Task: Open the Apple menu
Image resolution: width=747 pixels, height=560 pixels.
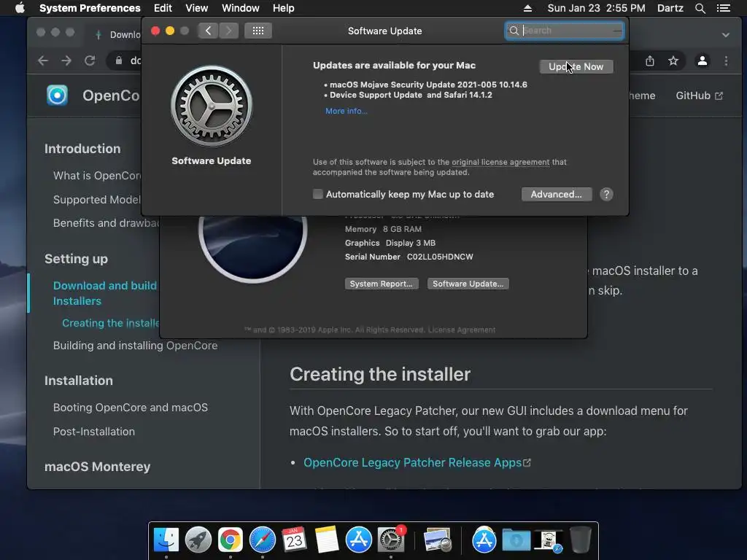Action: point(20,8)
